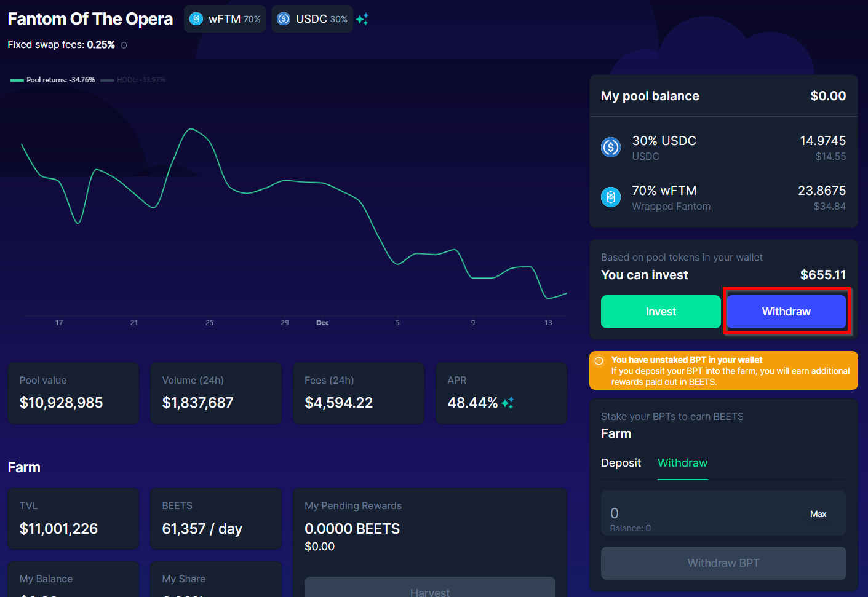The image size is (868, 597).
Task: Click the sparkle icon next to APR 48.44%
Action: [508, 403]
